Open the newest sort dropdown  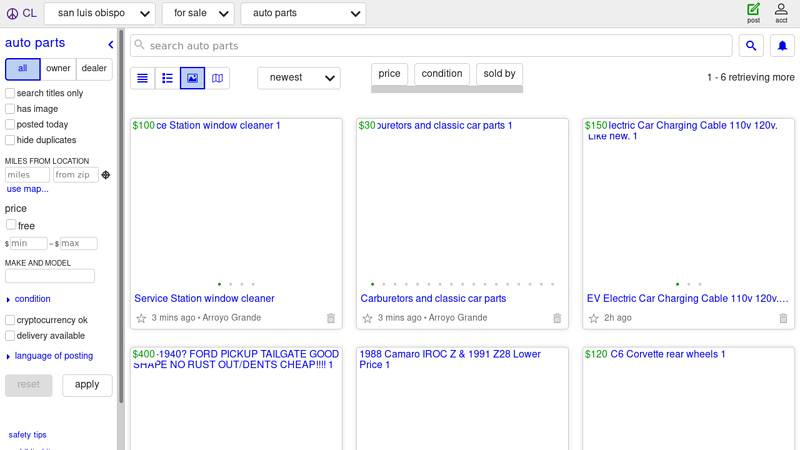pyautogui.click(x=299, y=78)
